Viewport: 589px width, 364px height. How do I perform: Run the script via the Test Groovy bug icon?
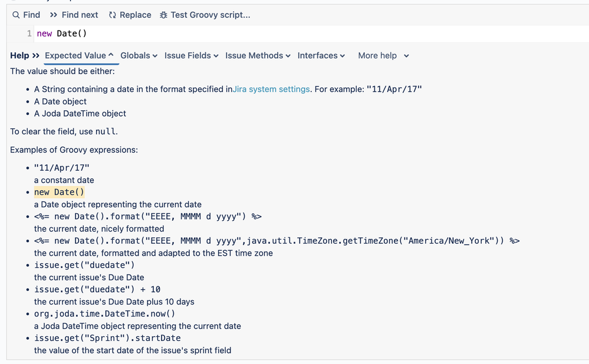(x=163, y=15)
